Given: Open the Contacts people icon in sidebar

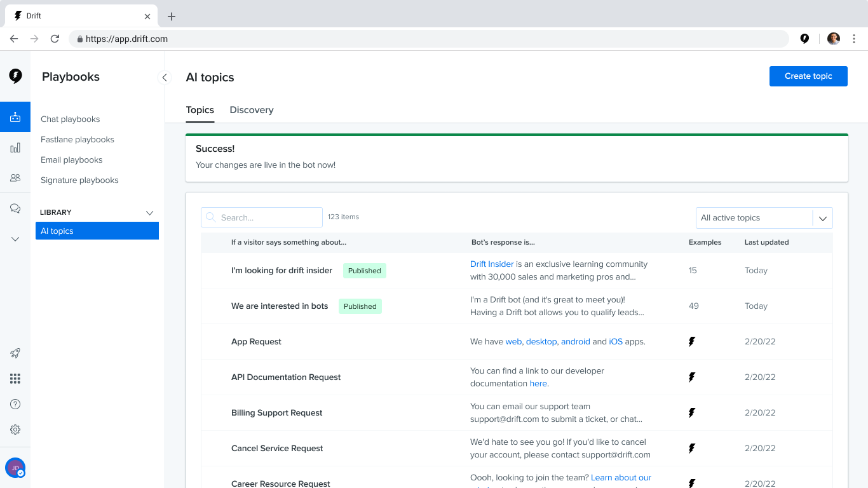Looking at the screenshot, I should [15, 178].
